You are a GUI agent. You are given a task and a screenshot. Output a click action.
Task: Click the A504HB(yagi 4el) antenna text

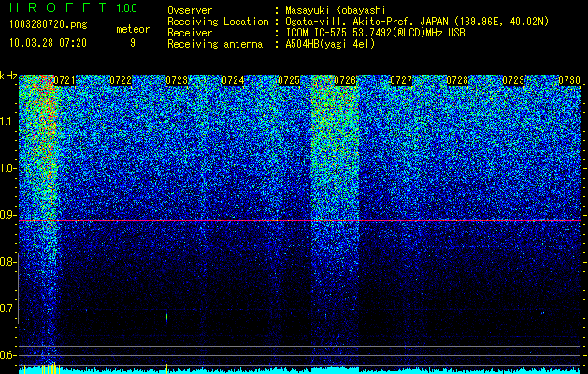point(330,44)
